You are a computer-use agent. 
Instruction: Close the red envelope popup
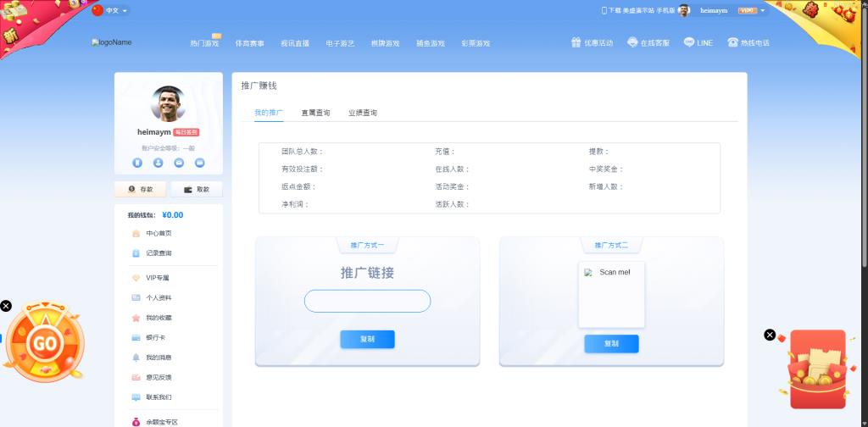point(770,335)
